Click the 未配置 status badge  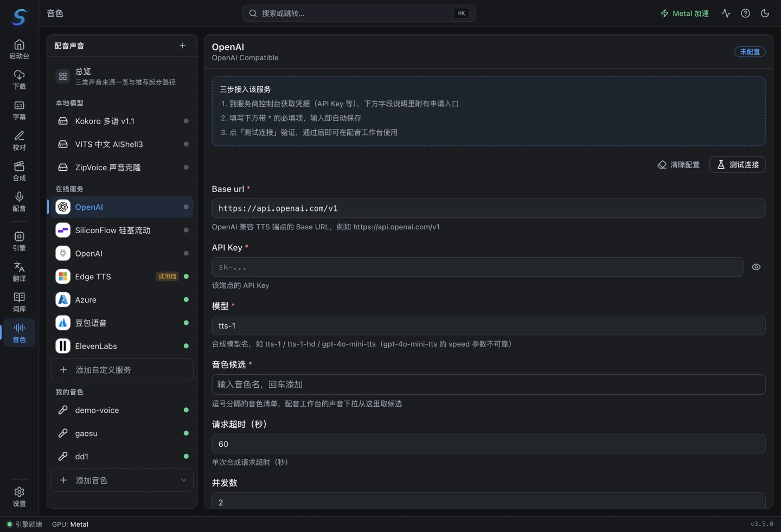(x=750, y=52)
